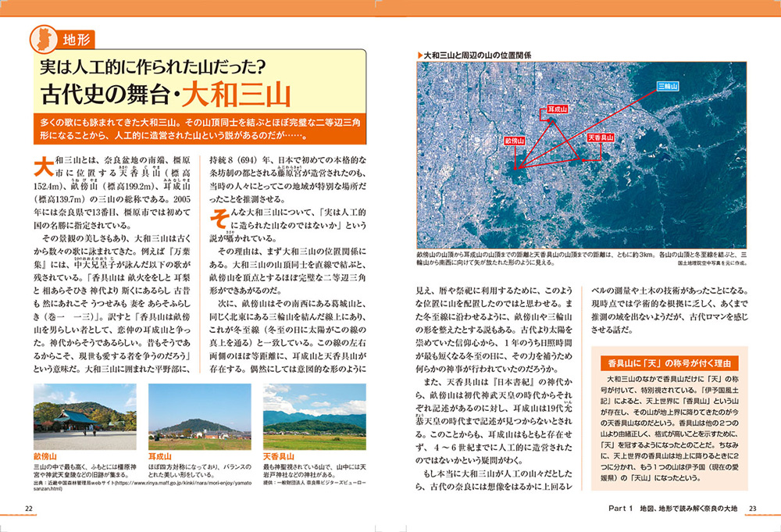The image size is (781, 532).
Task: Click sidebar text beginning 大和三山のなかで香具山だけに
Action: (669, 428)
